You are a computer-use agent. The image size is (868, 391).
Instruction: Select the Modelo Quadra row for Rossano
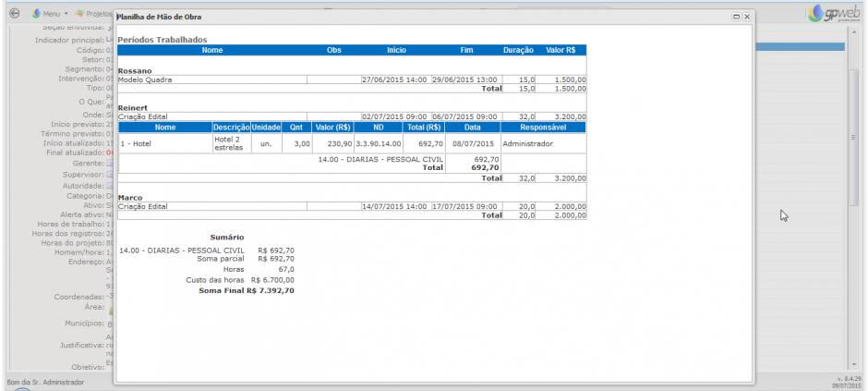point(212,79)
